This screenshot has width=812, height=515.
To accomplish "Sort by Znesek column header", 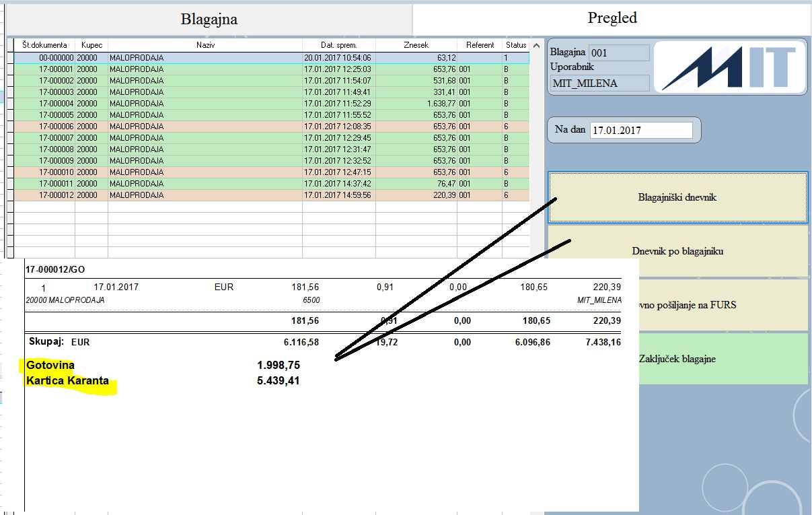I will [x=416, y=45].
